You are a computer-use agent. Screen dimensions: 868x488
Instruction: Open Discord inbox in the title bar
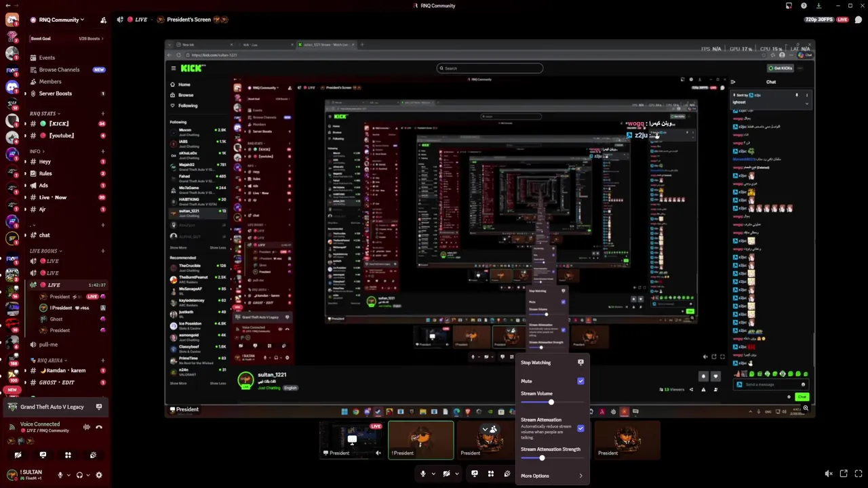coord(789,5)
